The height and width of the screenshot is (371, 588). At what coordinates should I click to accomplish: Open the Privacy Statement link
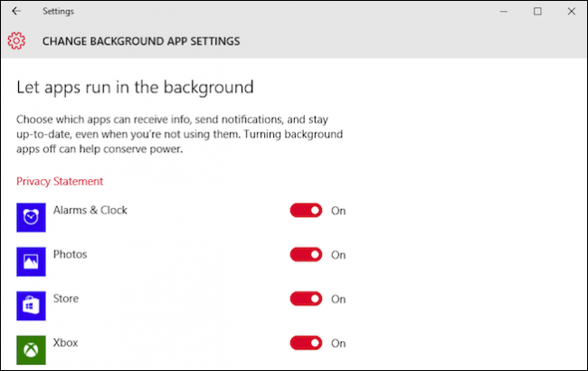(60, 181)
